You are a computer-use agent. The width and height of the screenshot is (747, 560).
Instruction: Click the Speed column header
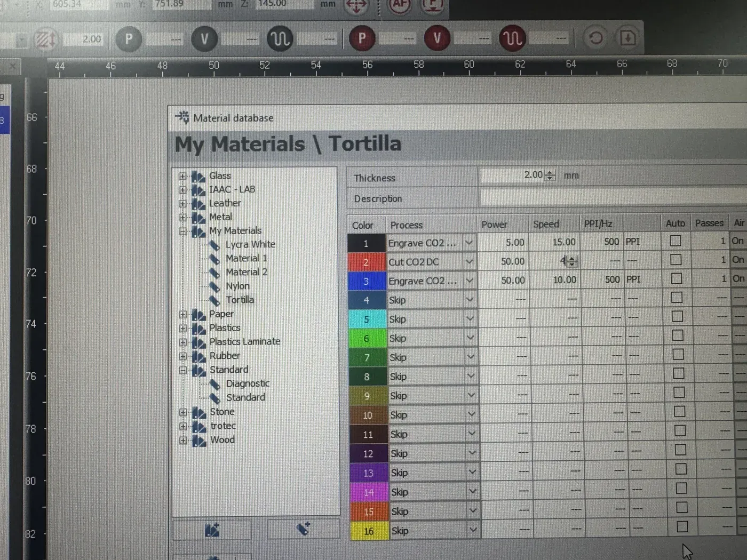546,224
